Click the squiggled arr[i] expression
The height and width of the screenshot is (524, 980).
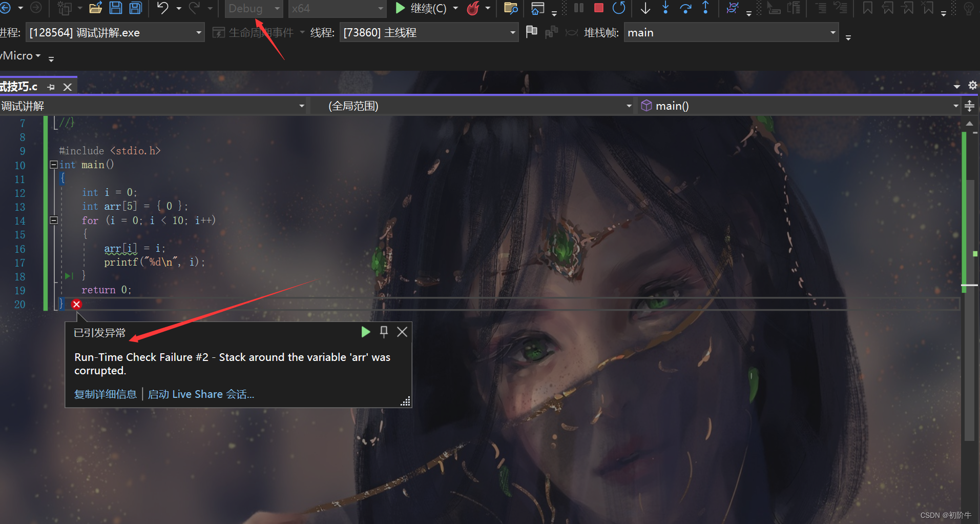click(120, 249)
